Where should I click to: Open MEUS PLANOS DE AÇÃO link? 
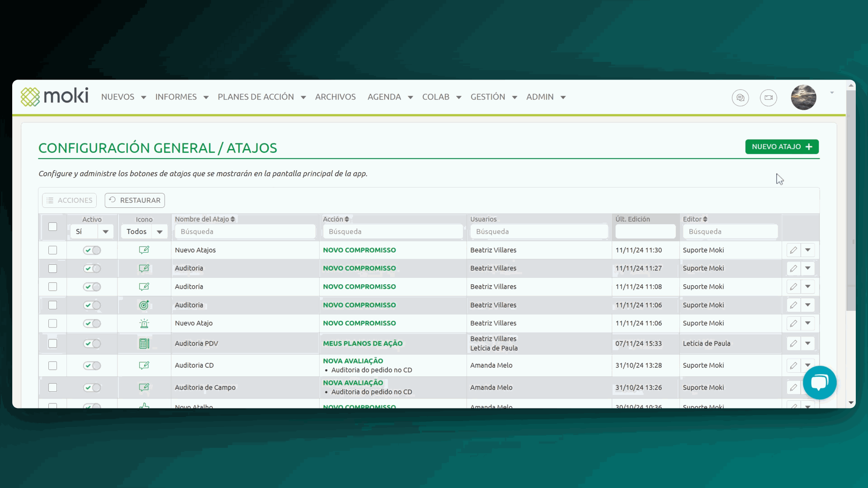pos(363,344)
